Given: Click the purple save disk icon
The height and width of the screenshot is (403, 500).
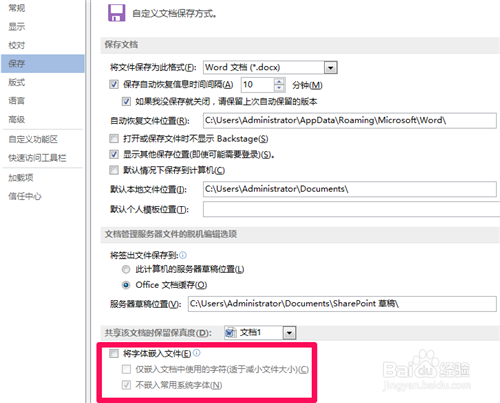Looking at the screenshot, I should click(117, 13).
